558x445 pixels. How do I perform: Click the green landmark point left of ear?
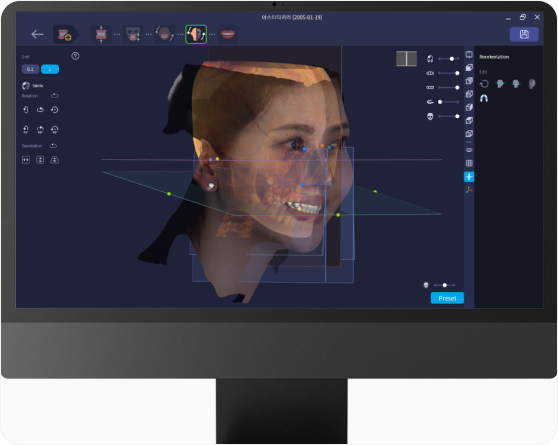(169, 194)
